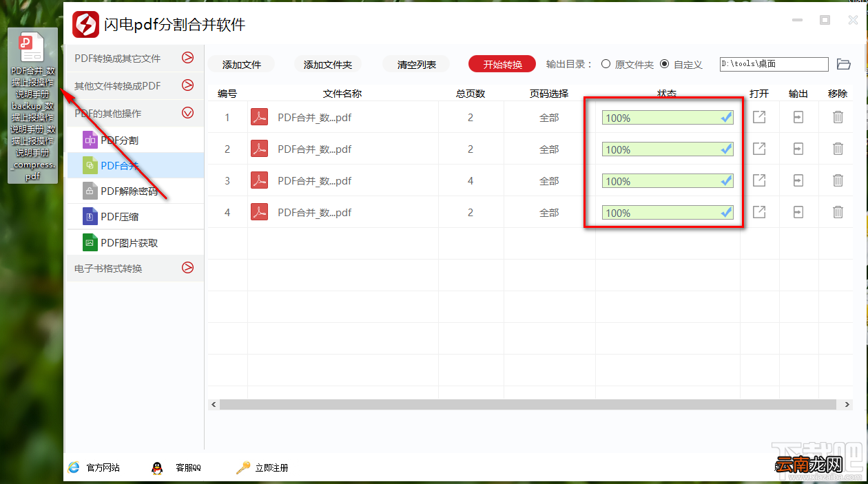This screenshot has height=484, width=868.
Task: Click page selection 全部 in row 3
Action: tap(549, 181)
